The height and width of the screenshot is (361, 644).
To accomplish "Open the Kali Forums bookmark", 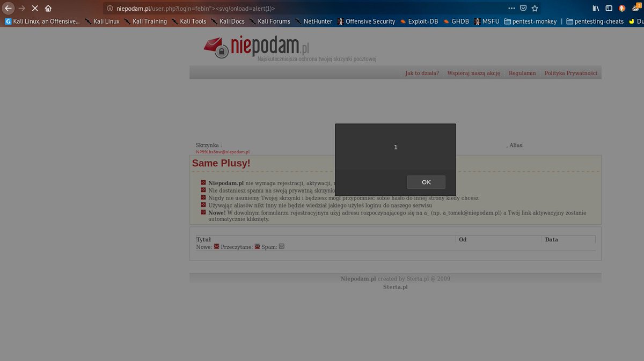I will (x=269, y=21).
